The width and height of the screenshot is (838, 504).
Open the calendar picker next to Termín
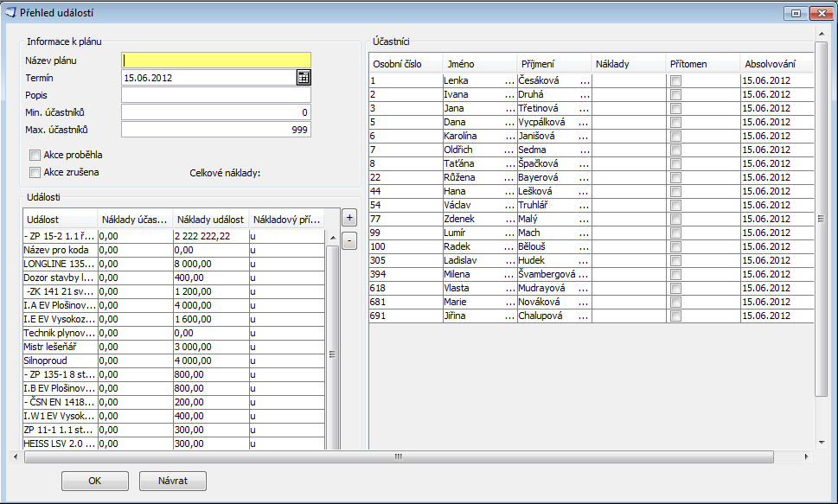303,78
